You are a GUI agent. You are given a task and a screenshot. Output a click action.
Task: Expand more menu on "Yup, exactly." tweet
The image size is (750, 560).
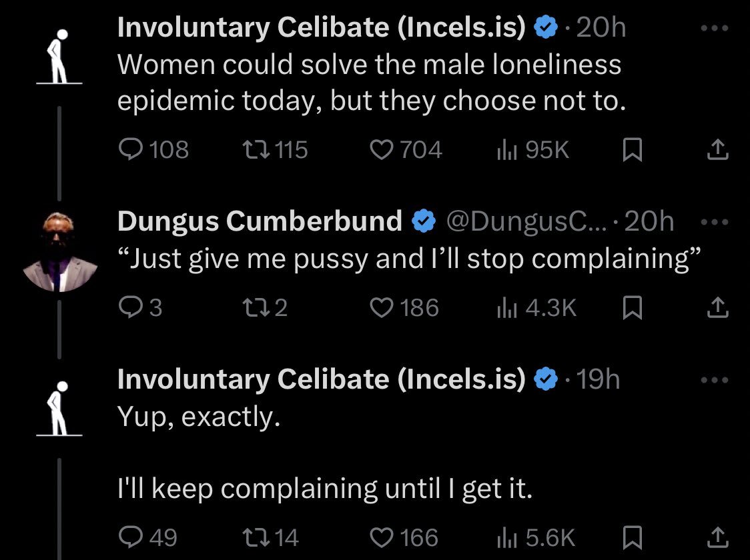tap(717, 381)
